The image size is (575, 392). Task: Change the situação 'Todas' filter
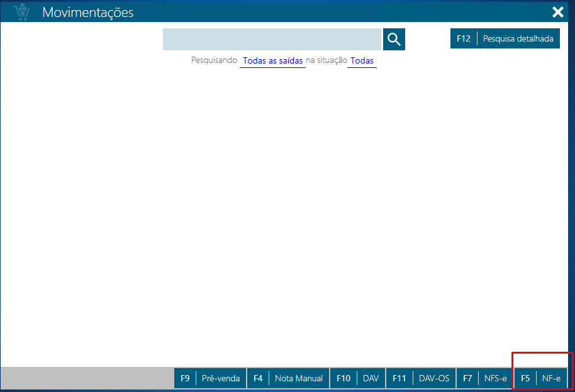pyautogui.click(x=362, y=61)
